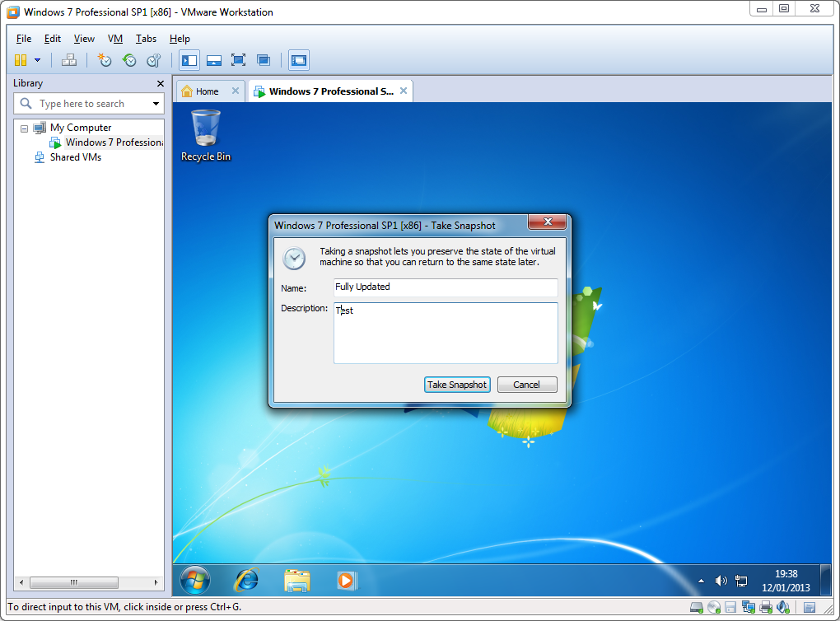Collapse the My Computer tree node
The height and width of the screenshot is (621, 840).
click(x=24, y=128)
